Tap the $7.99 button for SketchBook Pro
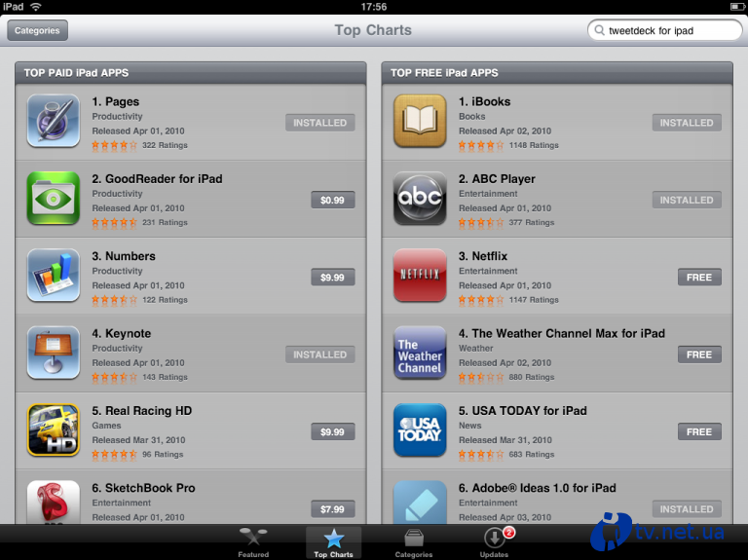The image size is (748, 560). pos(332,509)
